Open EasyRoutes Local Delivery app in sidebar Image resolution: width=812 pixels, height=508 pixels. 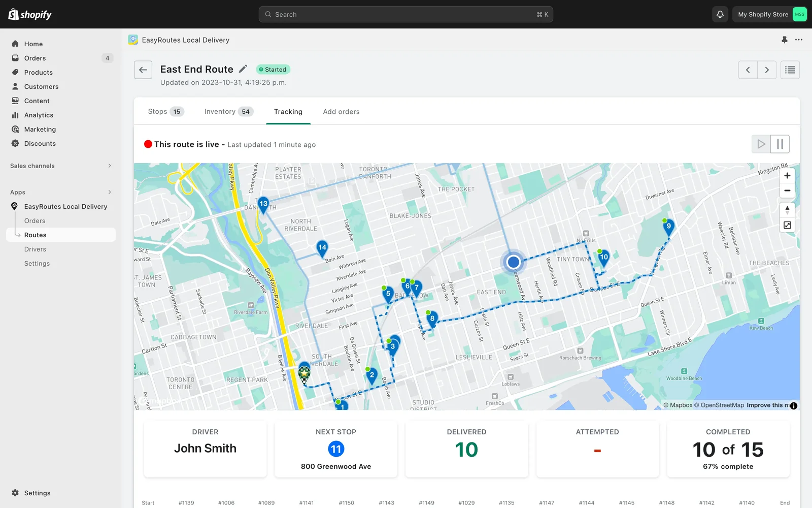65,206
